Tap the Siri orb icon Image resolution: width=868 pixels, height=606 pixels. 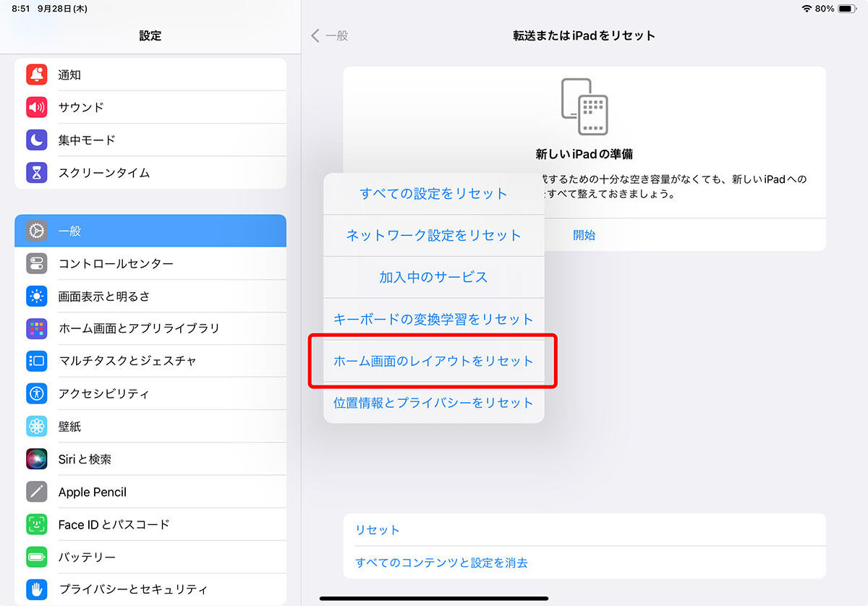coord(37,459)
